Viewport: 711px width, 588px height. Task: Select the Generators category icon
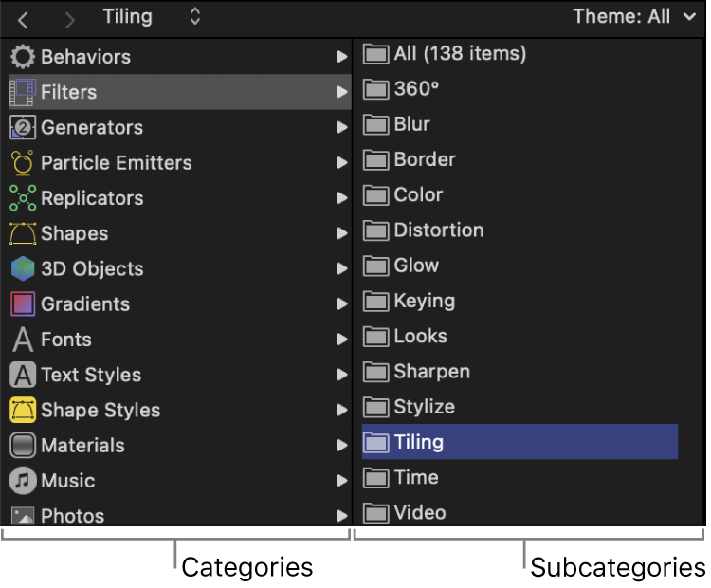23,127
